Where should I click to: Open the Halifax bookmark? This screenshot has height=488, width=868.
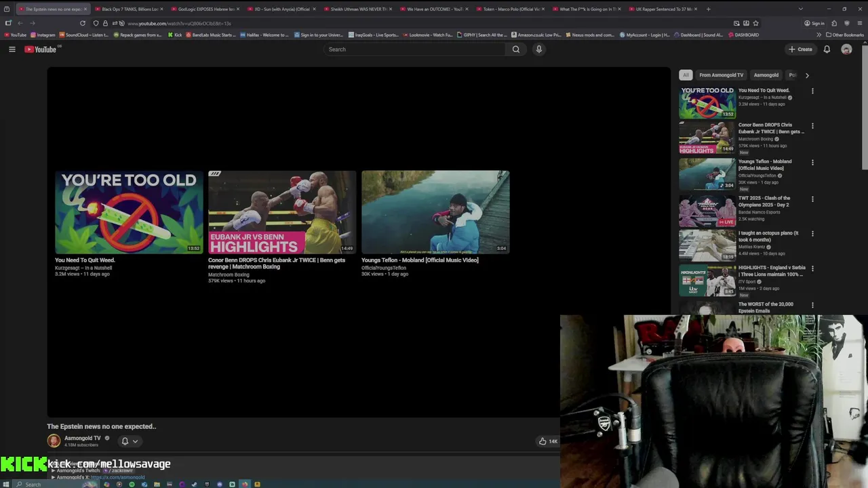point(264,35)
